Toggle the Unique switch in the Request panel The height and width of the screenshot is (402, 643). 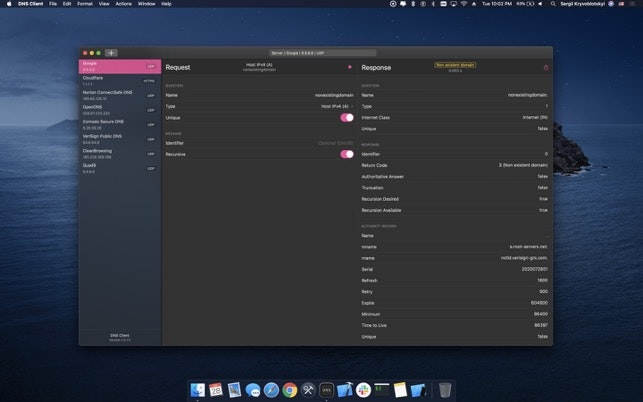click(347, 118)
